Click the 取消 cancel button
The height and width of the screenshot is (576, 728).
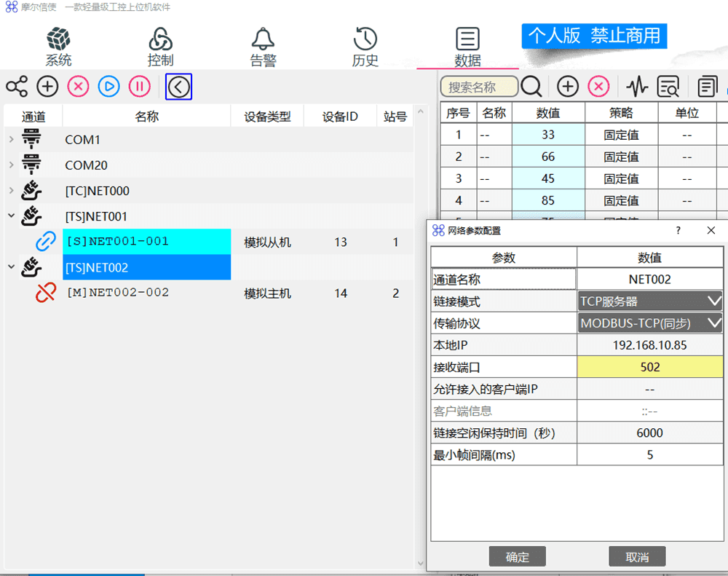637,557
